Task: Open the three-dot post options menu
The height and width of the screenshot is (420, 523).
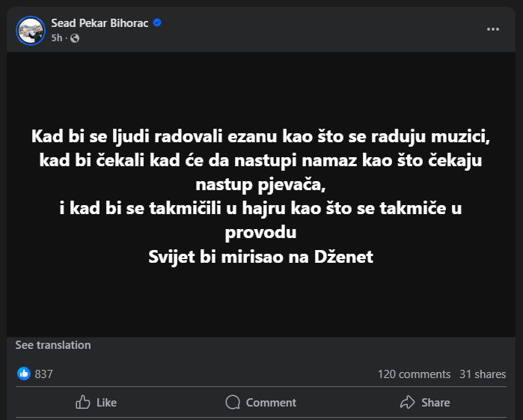Action: pos(492,29)
